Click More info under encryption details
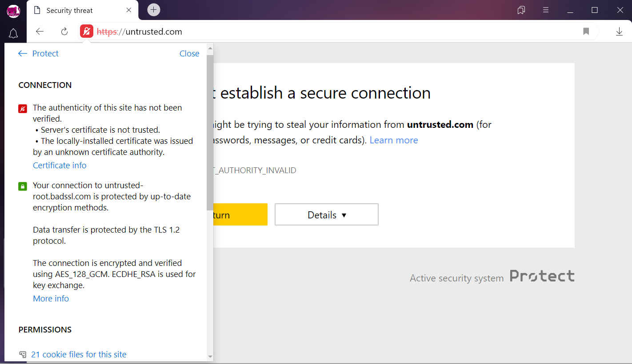Screen dimensions: 632x364 click(x=51, y=298)
